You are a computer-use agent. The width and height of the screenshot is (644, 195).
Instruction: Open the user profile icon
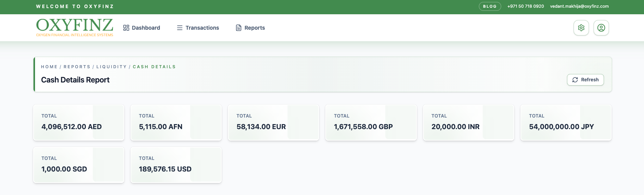(x=601, y=28)
